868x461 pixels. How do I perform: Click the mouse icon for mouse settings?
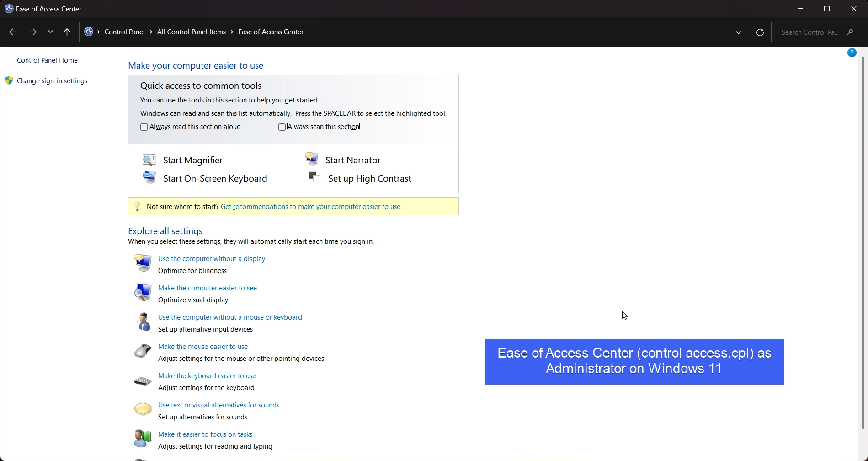(x=143, y=351)
